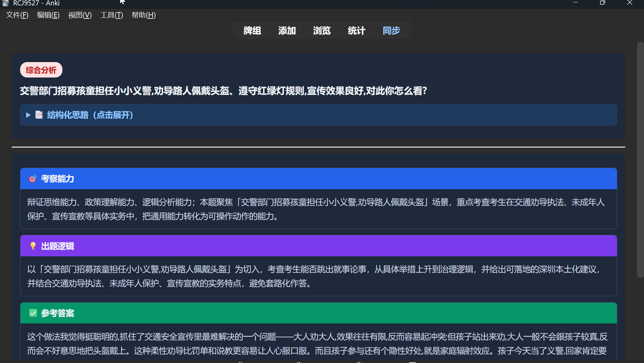Click the checkmark icon next to 参考答案
This screenshot has width=644, height=363.
33,313
